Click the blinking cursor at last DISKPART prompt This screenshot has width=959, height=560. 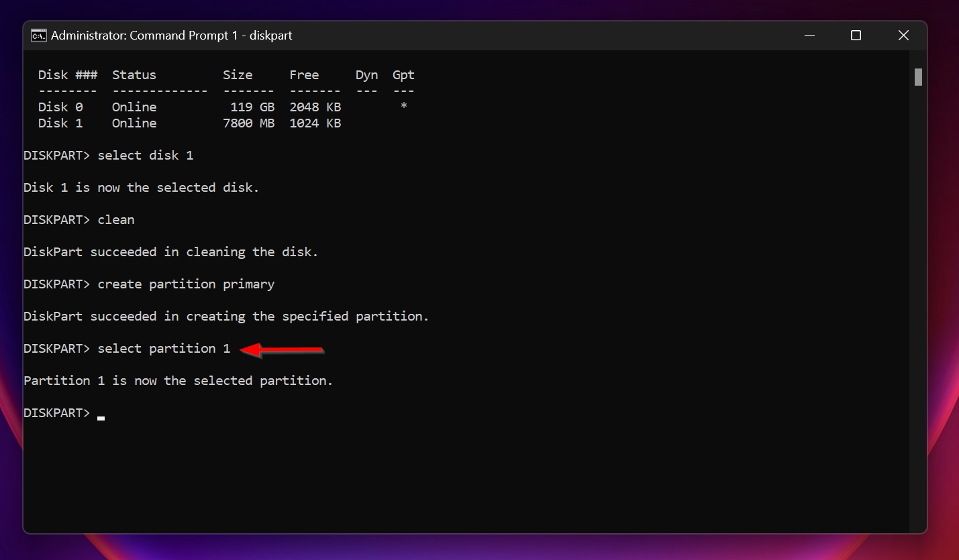pos(101,418)
